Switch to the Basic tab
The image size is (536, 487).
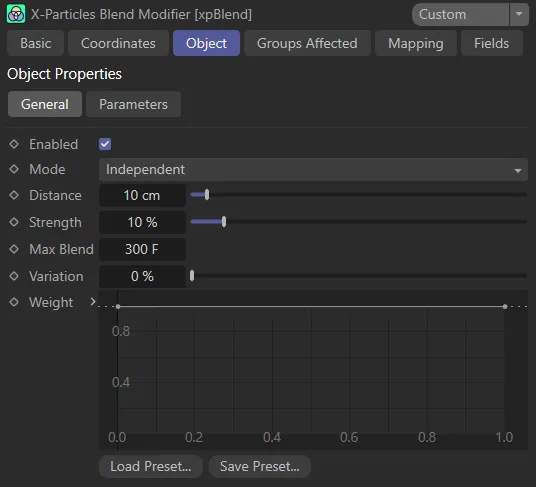click(36, 43)
